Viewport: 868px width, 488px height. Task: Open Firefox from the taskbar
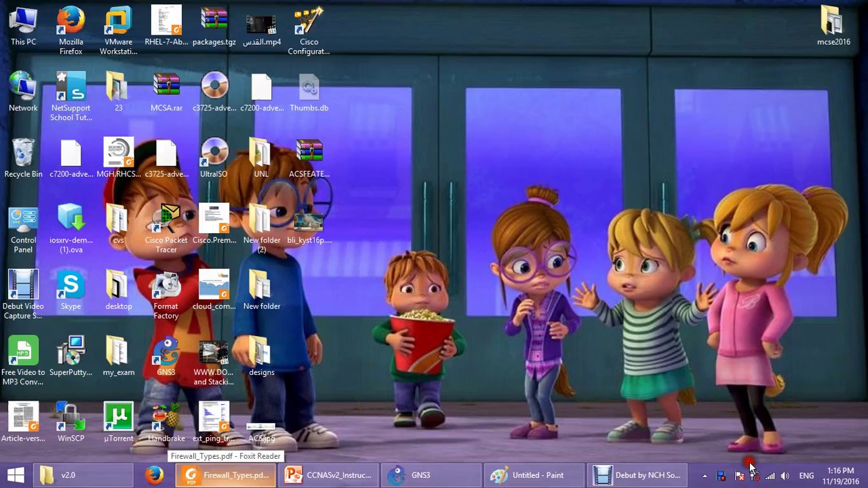(x=154, y=475)
